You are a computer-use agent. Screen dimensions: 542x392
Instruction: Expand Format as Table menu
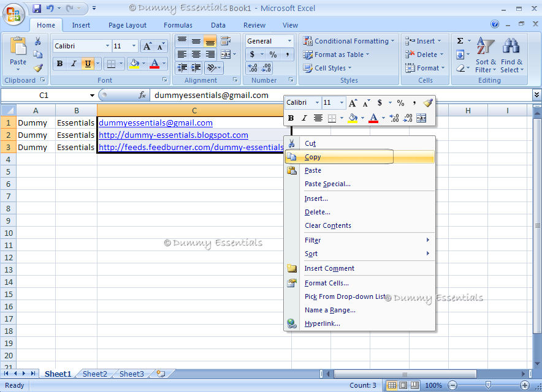(x=337, y=55)
